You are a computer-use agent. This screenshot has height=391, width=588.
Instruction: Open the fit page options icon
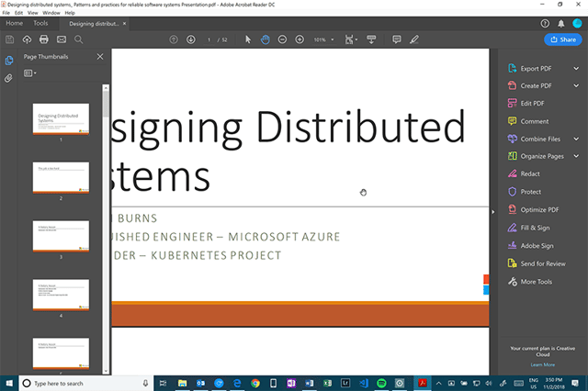[351, 39]
